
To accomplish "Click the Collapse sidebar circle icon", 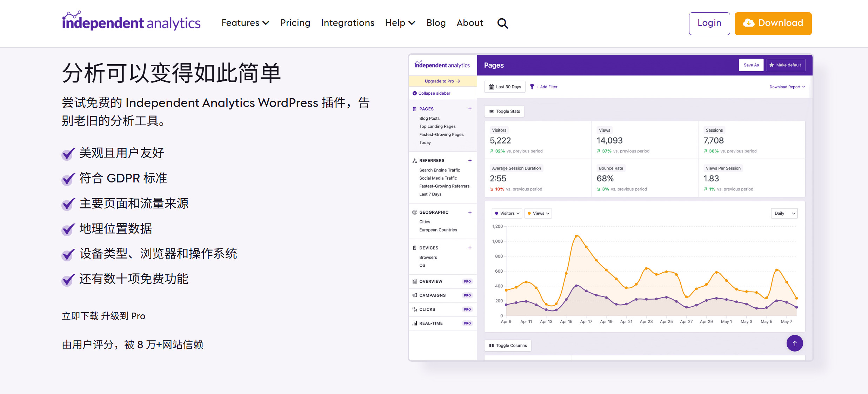I will click(415, 93).
